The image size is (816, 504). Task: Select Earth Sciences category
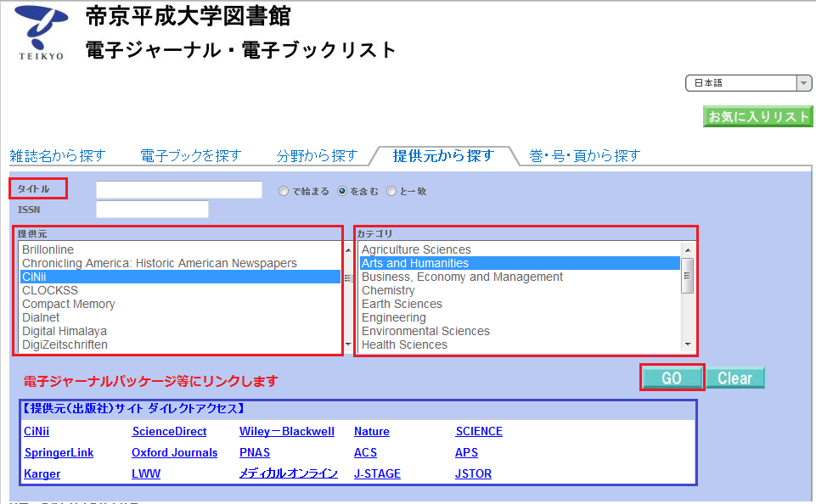(x=520, y=304)
